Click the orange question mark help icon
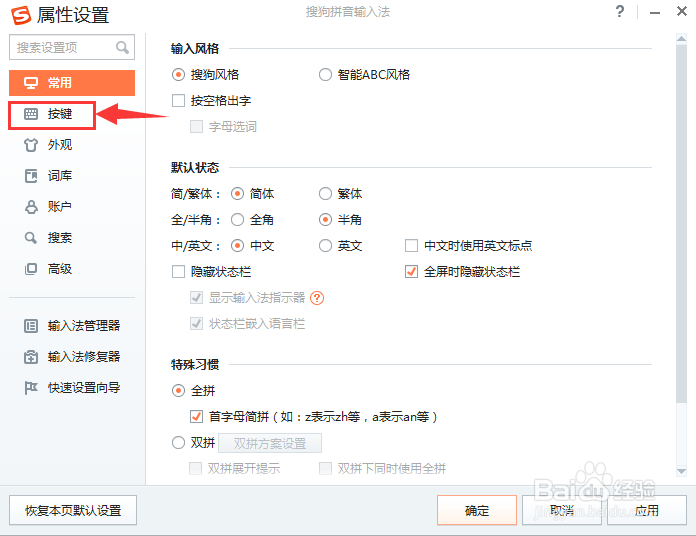The image size is (696, 536). point(317,298)
